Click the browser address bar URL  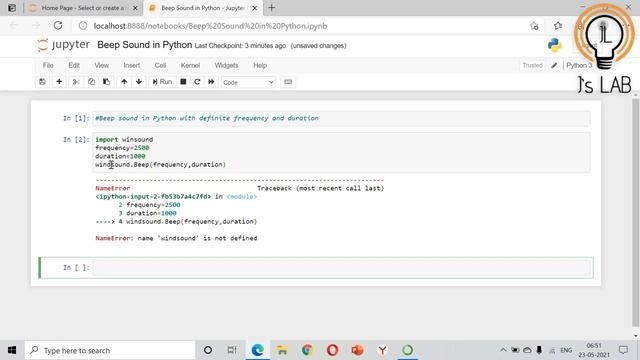coord(210,26)
